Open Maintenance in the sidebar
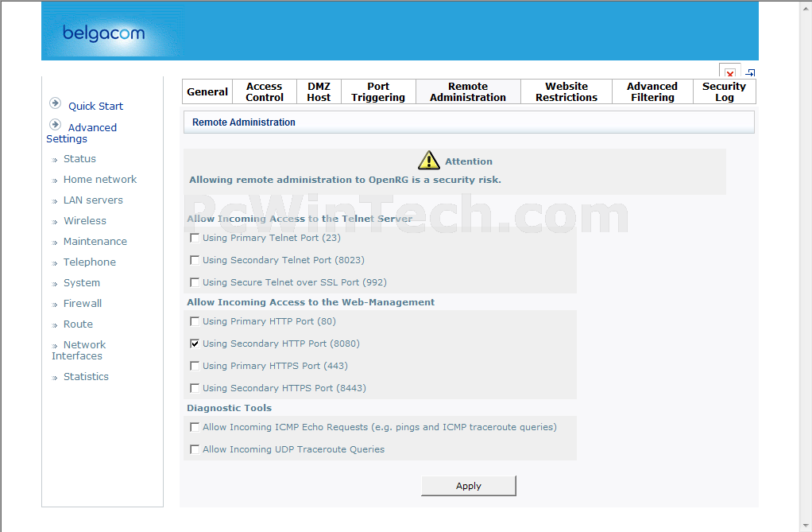Image resolution: width=812 pixels, height=532 pixels. 95,242
